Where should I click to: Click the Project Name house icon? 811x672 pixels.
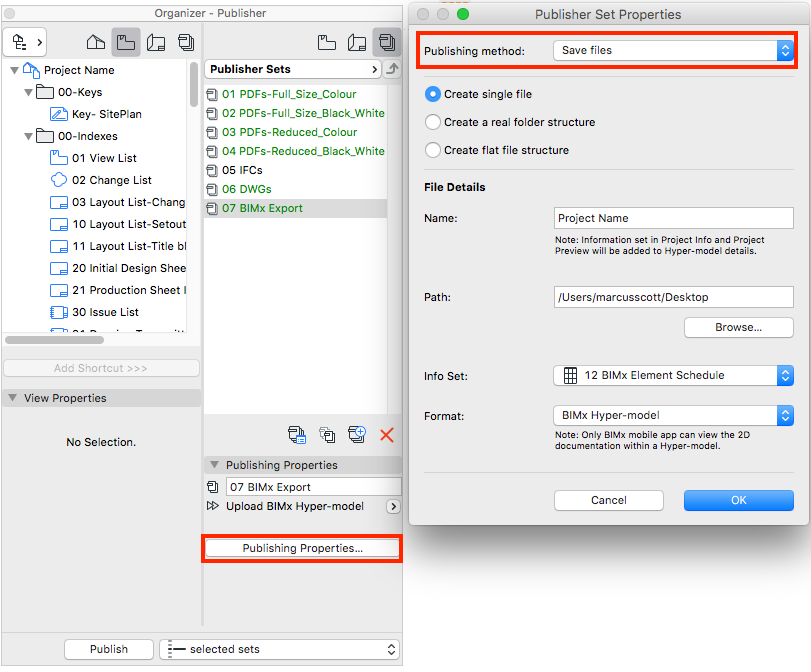coord(32,70)
